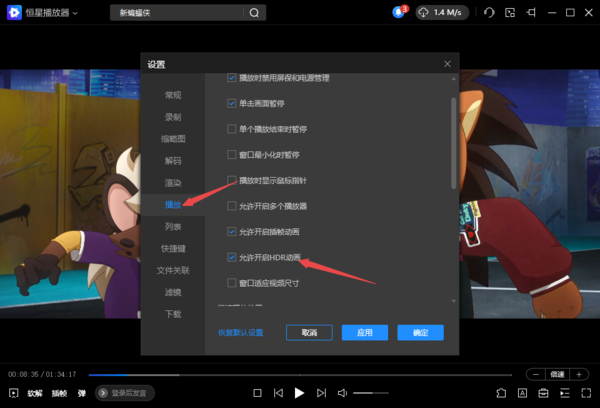Select the 滤镜 settings tab
Image resolution: width=600 pixels, height=408 pixels.
(x=173, y=292)
